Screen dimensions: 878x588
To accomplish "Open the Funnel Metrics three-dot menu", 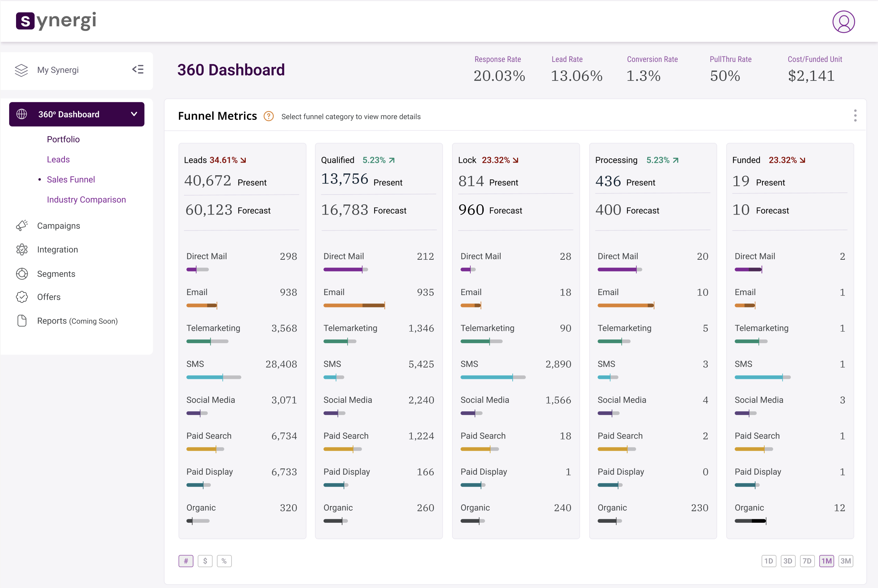I will pos(855,115).
